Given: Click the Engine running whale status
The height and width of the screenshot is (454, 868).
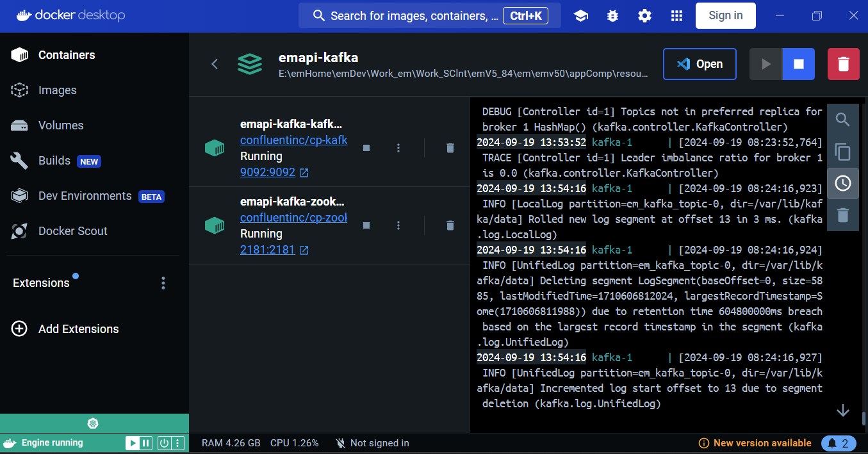Looking at the screenshot, I should (x=44, y=442).
